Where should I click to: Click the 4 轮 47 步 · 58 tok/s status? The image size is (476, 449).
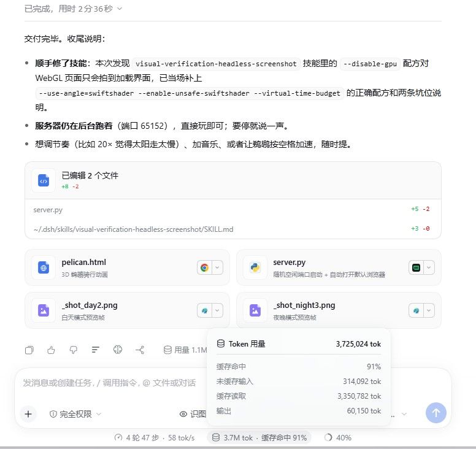[x=155, y=437]
